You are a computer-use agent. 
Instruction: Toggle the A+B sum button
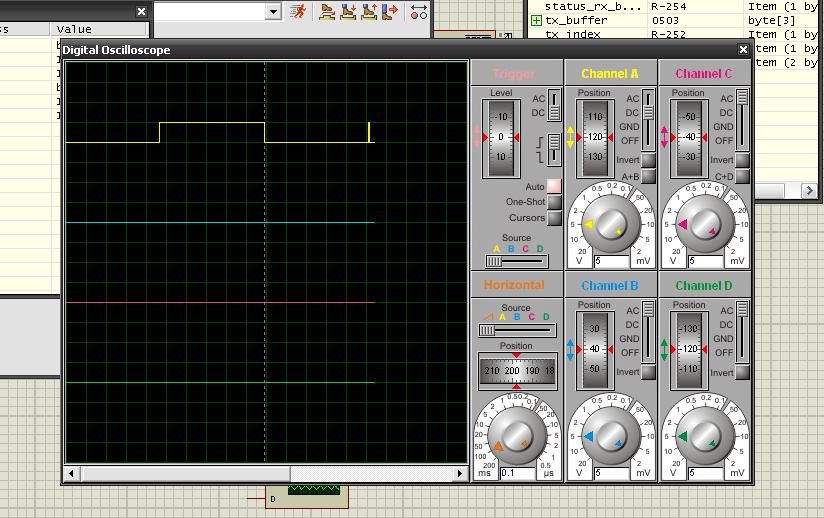(x=648, y=177)
